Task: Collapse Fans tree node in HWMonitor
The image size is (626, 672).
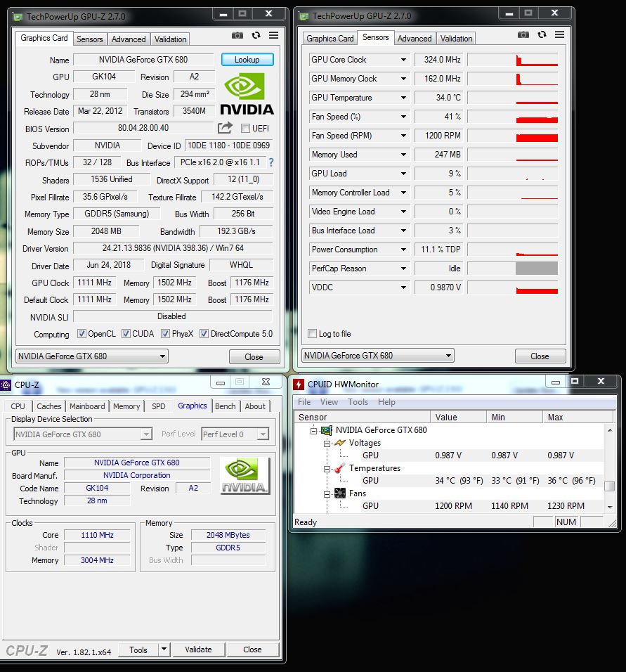Action: [x=327, y=494]
